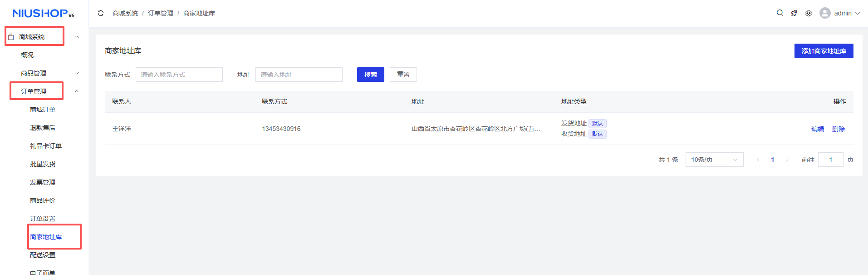Go to next page arrow in pagination
The image size is (868, 275).
click(x=787, y=160)
